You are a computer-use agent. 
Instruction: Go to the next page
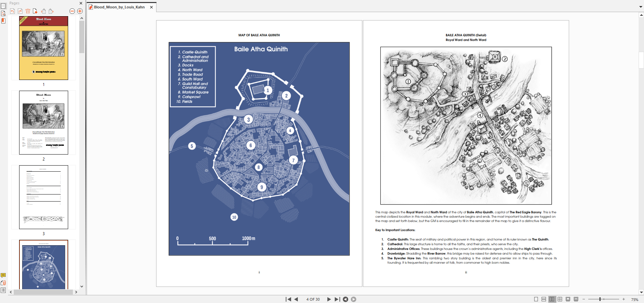(329, 299)
